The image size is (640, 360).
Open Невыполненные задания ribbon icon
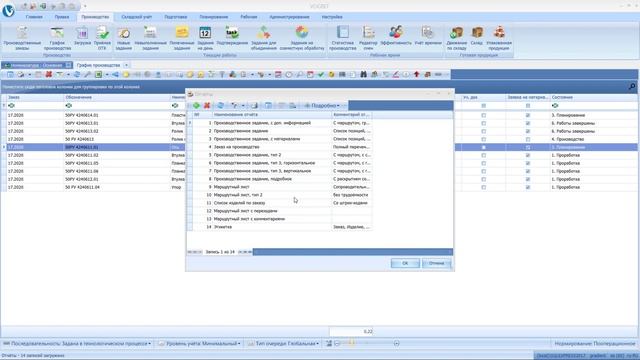[151, 38]
